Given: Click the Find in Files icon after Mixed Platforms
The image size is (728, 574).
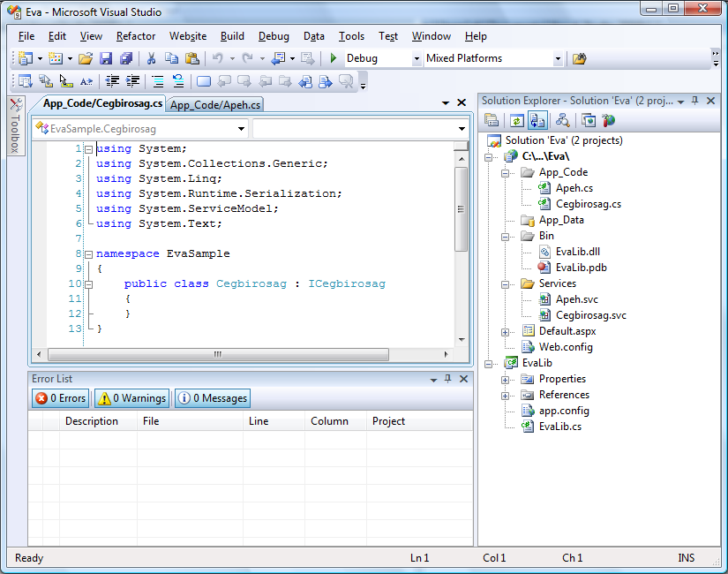Looking at the screenshot, I should point(579,58).
